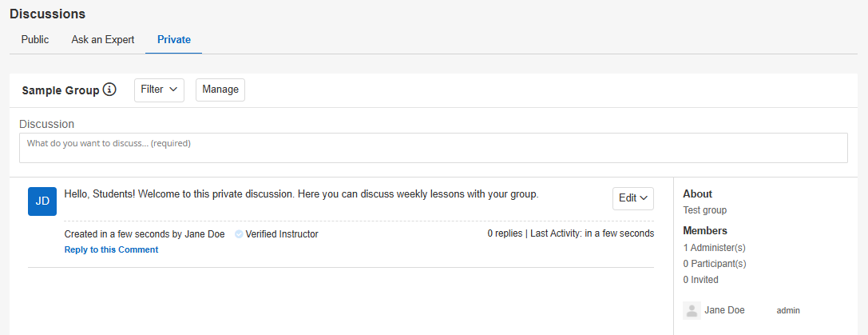Switch to the Public tab
This screenshot has width=868, height=335.
[x=35, y=40]
